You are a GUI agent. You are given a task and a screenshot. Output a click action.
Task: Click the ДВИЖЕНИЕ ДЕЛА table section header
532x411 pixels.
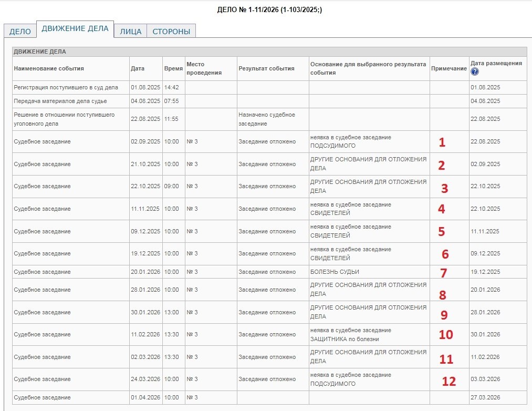[x=269, y=52]
